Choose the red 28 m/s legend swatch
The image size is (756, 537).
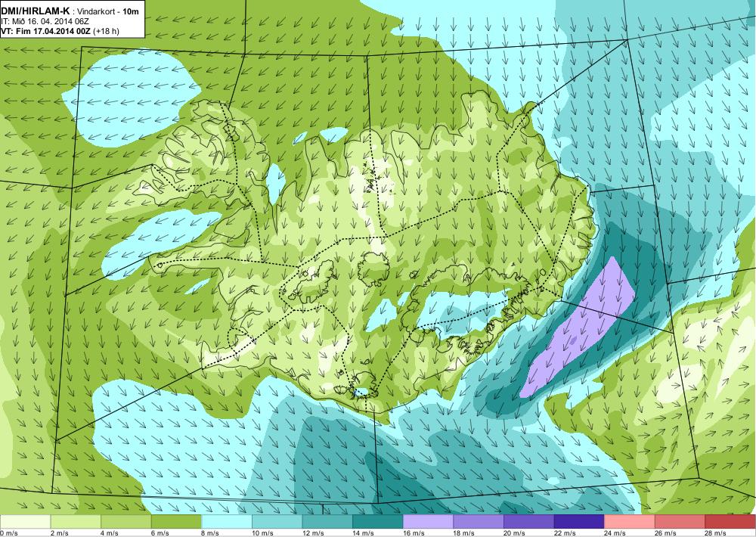[730, 522]
